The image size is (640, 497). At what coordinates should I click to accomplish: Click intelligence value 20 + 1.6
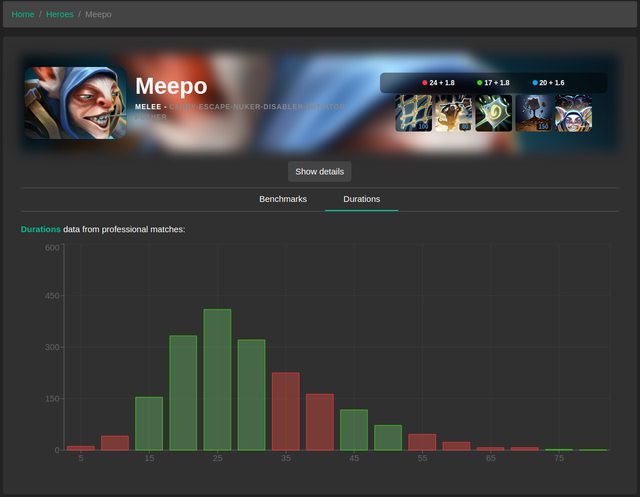[x=552, y=83]
